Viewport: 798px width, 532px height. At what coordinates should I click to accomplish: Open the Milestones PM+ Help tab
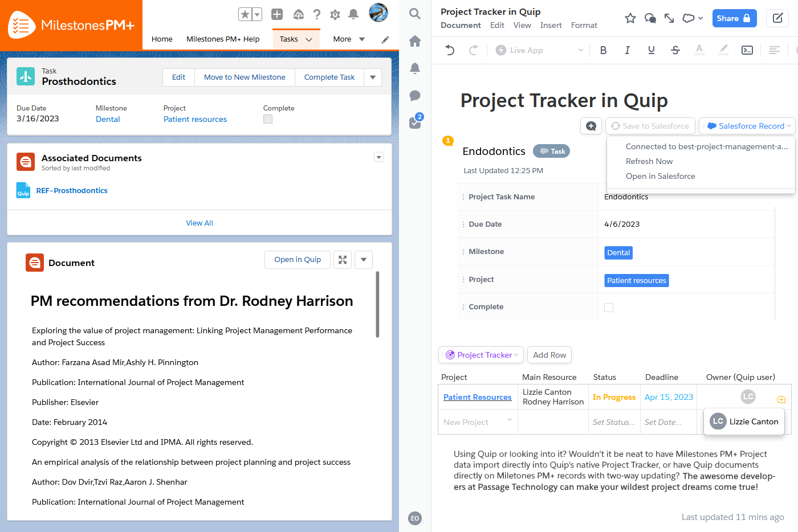tap(223, 39)
